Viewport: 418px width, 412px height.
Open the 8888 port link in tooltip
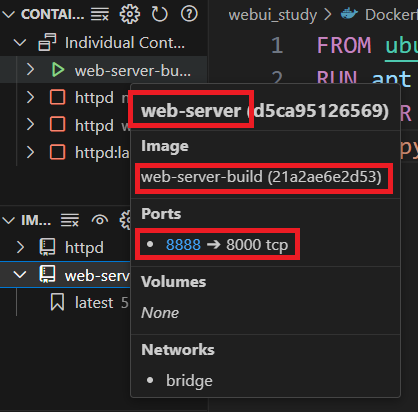183,245
